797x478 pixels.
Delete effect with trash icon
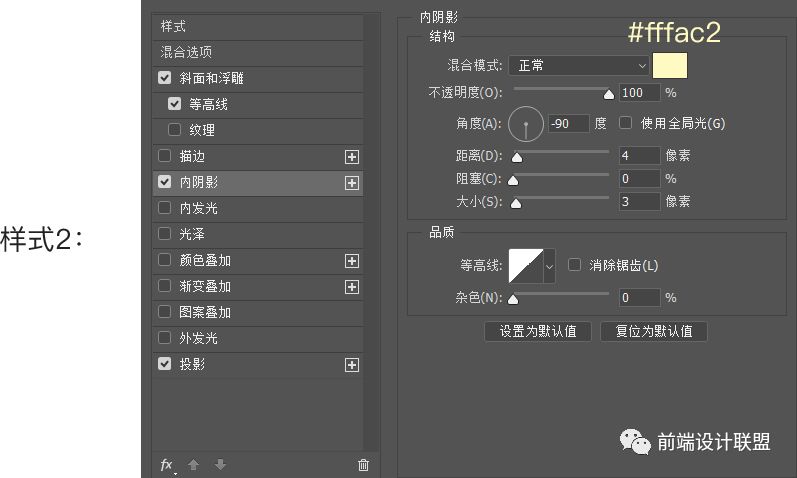click(x=363, y=465)
